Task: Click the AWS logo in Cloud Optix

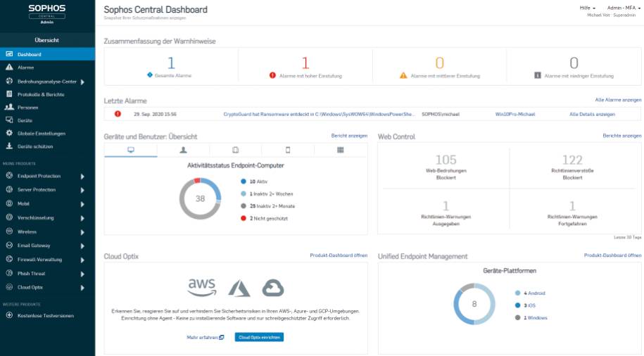Action: pos(202,288)
